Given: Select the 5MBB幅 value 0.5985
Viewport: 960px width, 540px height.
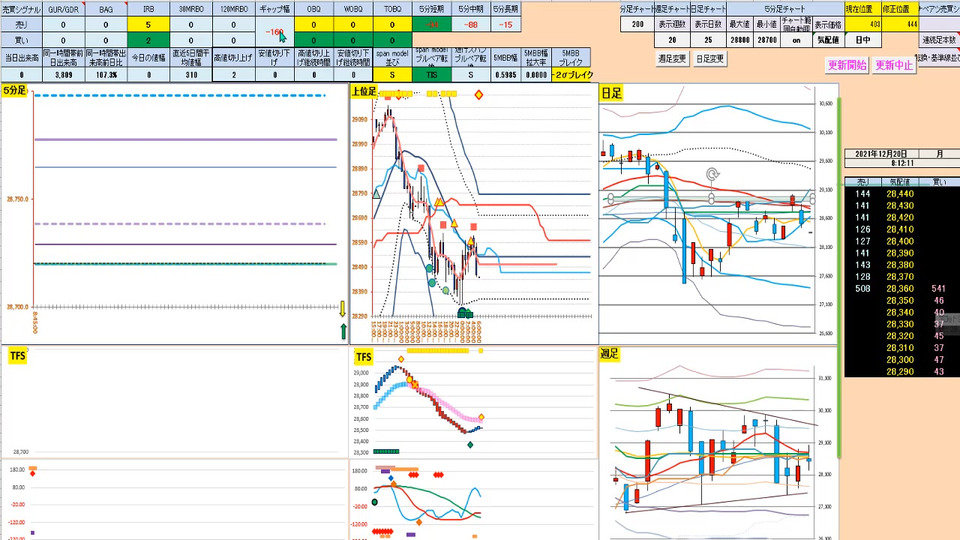Looking at the screenshot, I should pos(506,75).
